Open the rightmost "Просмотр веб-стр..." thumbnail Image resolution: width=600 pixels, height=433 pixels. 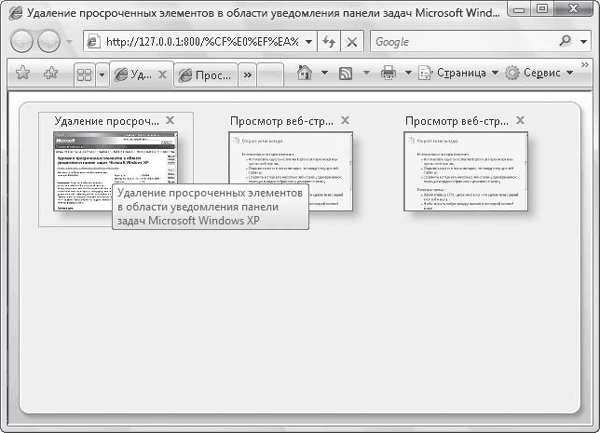pyautogui.click(x=466, y=171)
